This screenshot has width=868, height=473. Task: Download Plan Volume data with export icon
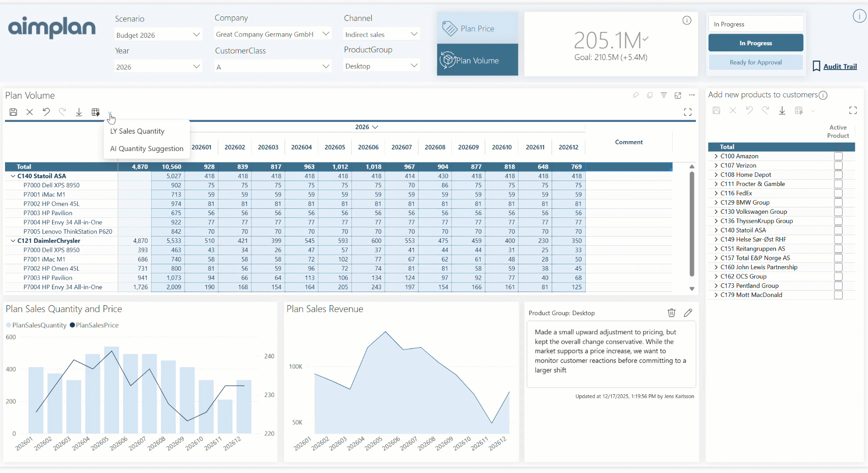pyautogui.click(x=79, y=112)
